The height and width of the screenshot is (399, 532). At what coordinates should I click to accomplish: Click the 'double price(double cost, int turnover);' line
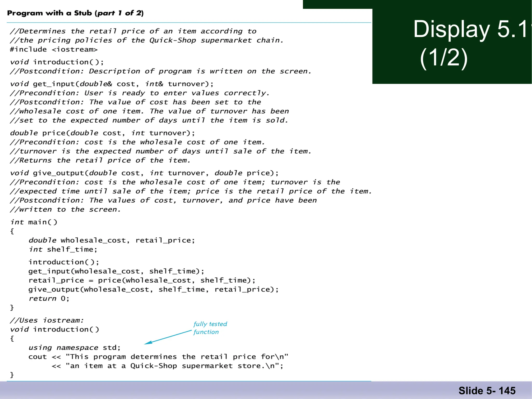[103, 133]
